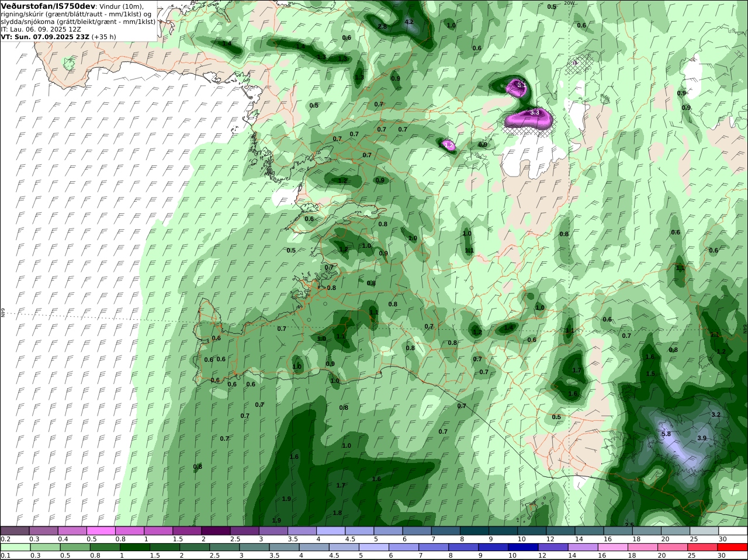Click the Veðurstofan/IS750dev title text
The width and height of the screenshot is (748, 560).
point(48,6)
